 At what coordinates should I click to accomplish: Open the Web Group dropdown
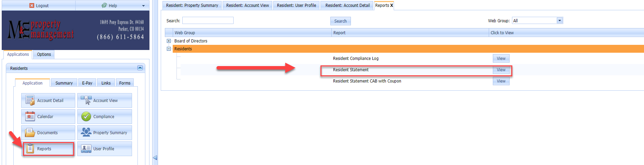point(560,21)
